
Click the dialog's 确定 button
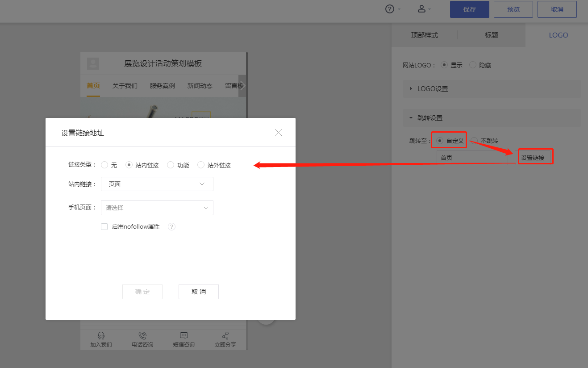pos(142,292)
